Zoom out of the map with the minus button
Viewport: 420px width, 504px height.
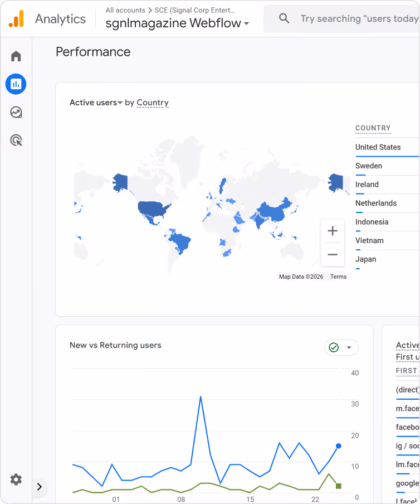(x=333, y=255)
